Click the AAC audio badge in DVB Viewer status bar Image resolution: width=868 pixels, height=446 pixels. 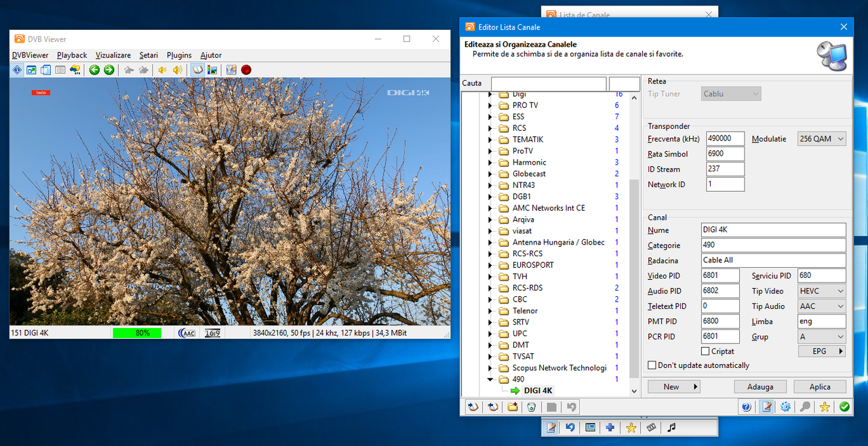188,333
